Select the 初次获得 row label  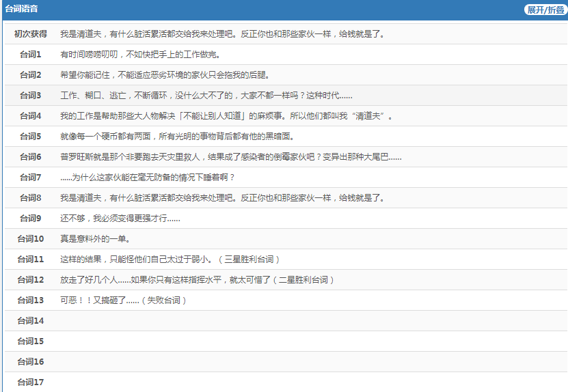point(31,34)
